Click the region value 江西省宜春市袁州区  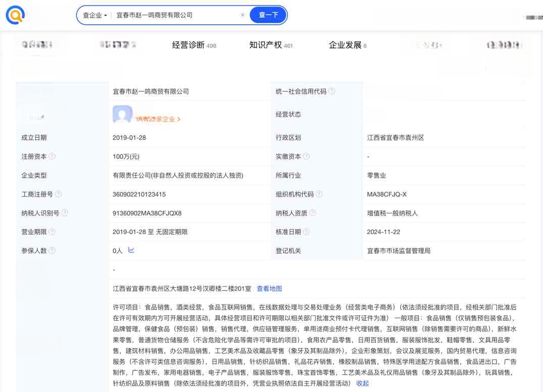click(x=396, y=138)
